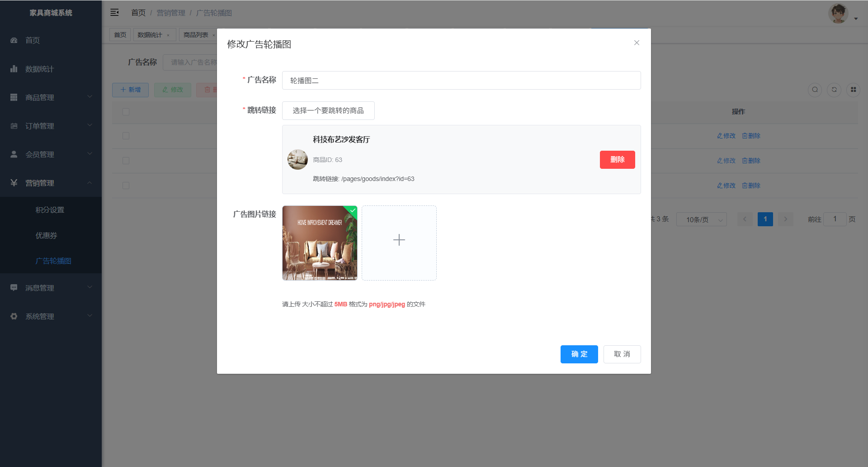Screen dimensions: 868x467
Task: Toggle the select-all checkbox in table header
Action: [126, 112]
